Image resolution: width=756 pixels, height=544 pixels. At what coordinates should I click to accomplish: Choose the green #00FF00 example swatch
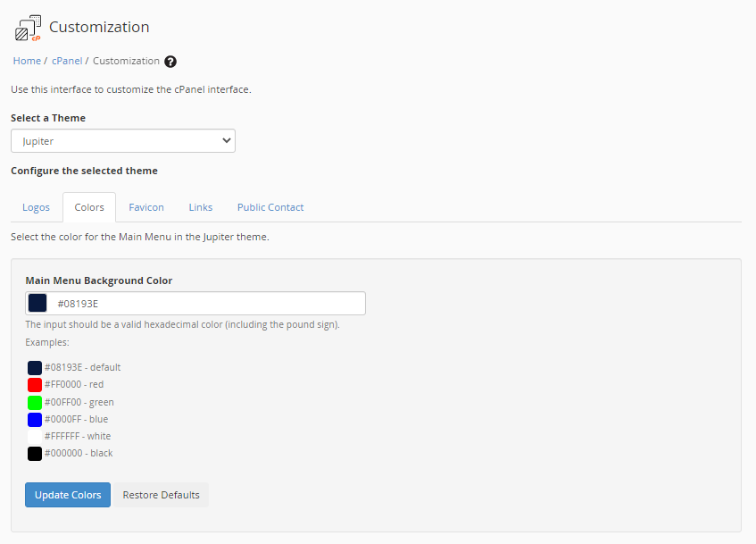pos(35,402)
